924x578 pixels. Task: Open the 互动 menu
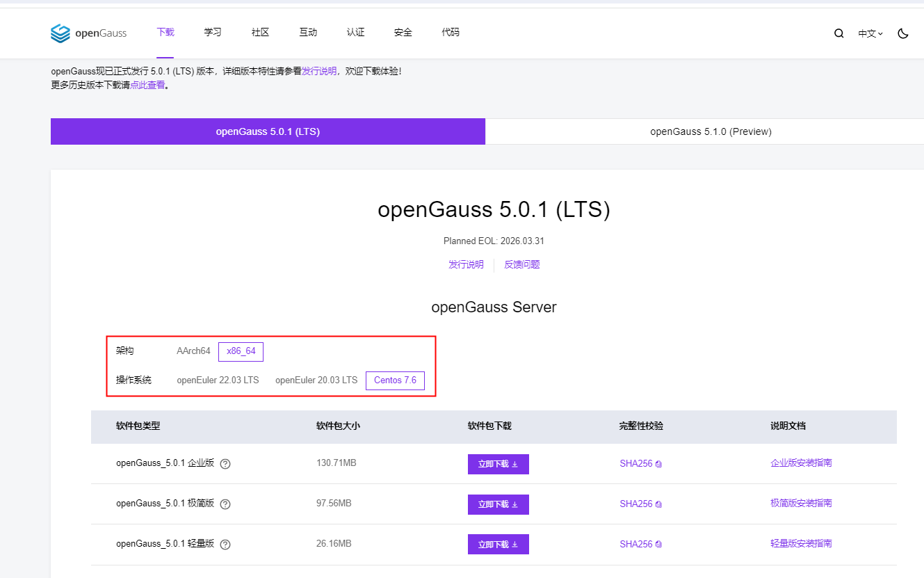(x=308, y=32)
